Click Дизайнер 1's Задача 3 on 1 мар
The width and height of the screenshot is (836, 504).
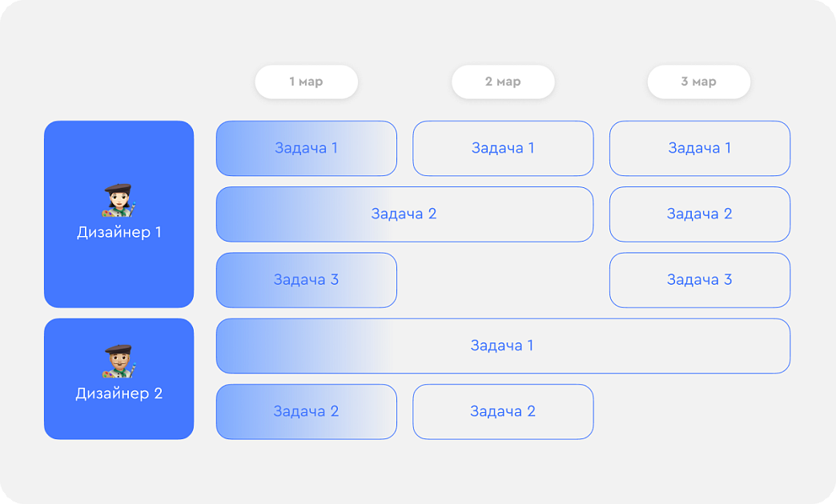point(307,280)
